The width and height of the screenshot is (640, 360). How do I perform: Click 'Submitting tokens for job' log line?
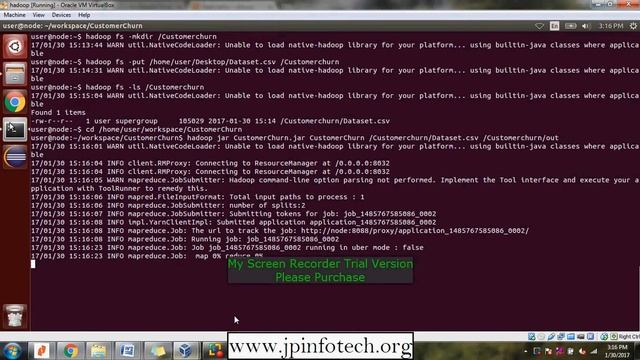point(233,214)
